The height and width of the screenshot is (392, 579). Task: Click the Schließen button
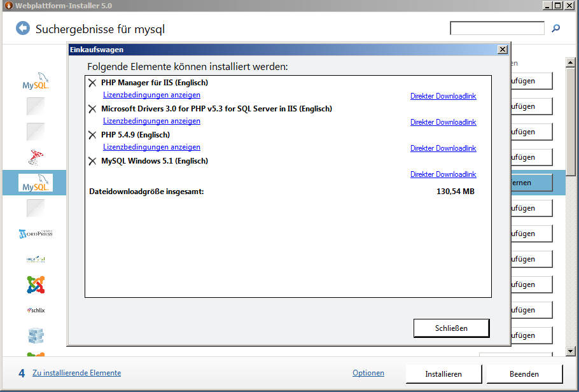coord(451,328)
